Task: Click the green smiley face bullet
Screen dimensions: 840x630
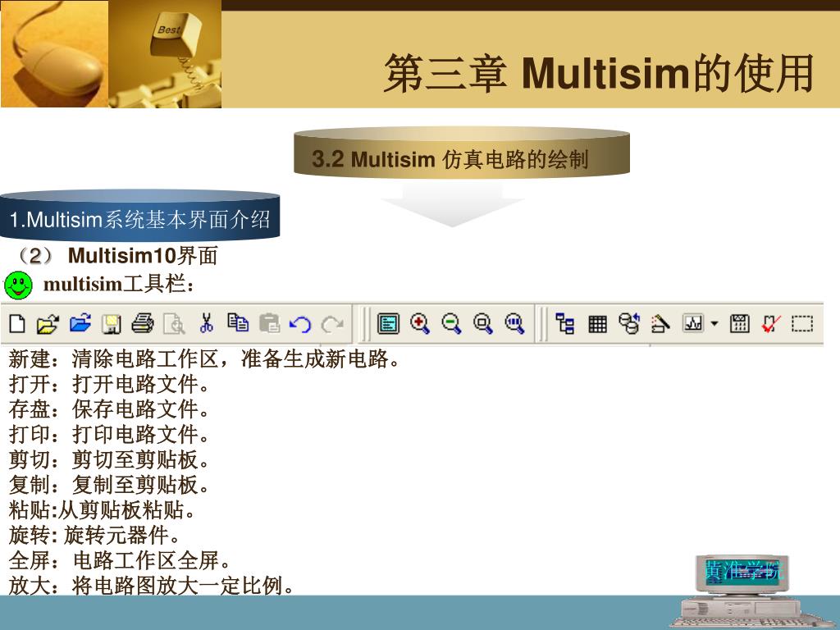Action: pyautogui.click(x=18, y=285)
